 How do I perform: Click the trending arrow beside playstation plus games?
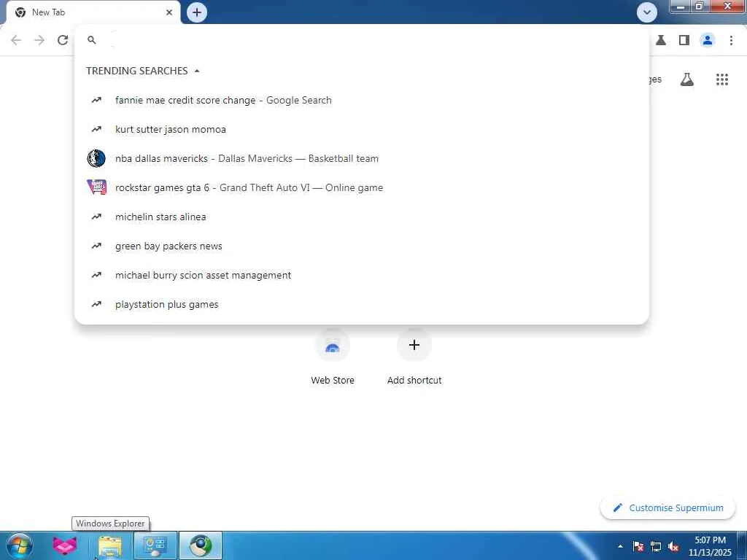[x=97, y=304]
